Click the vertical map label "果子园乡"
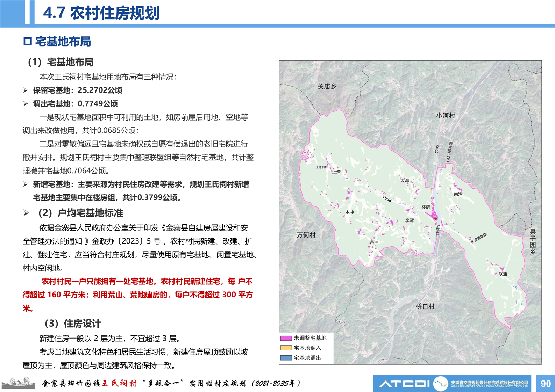The height and width of the screenshot is (392, 555). (533, 242)
